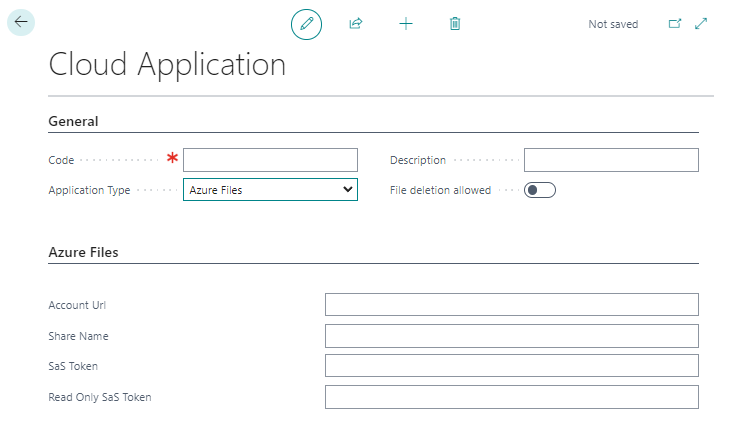This screenshot has width=749, height=424.
Task: Focus the Share Name field
Action: [512, 336]
